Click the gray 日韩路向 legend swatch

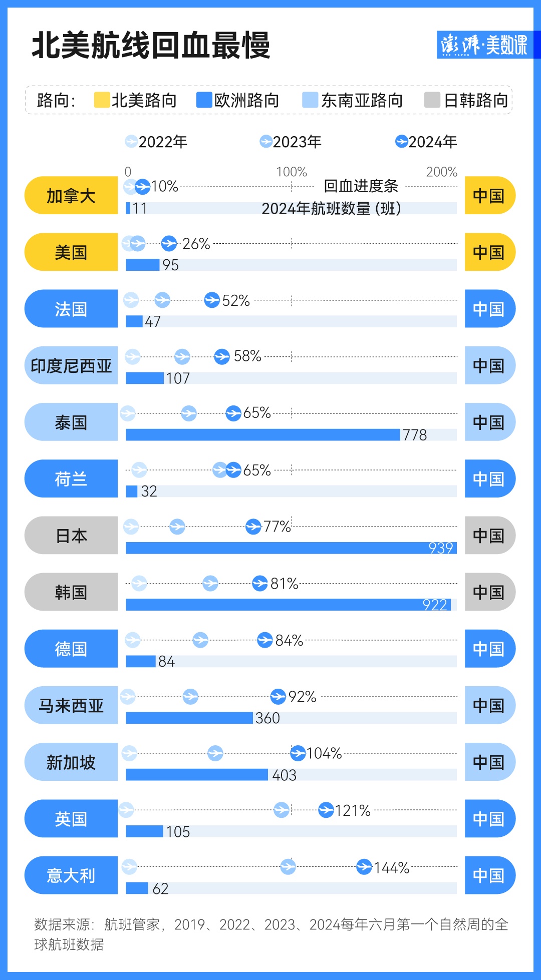coord(432,100)
